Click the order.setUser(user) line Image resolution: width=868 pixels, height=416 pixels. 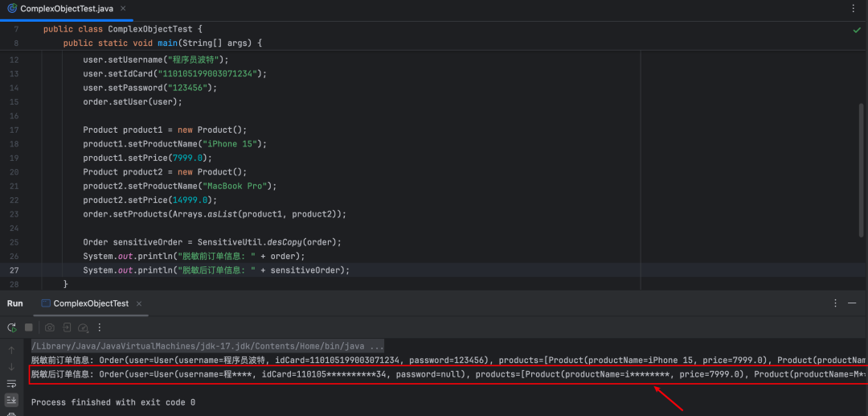[133, 102]
